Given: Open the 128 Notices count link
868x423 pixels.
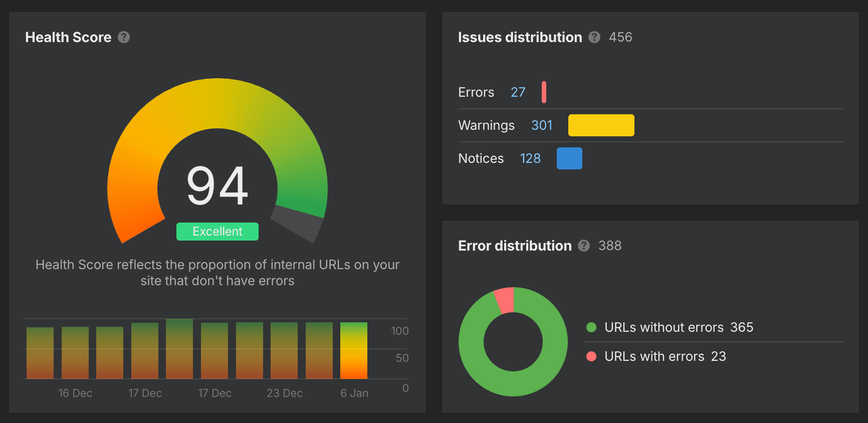Looking at the screenshot, I should [530, 158].
